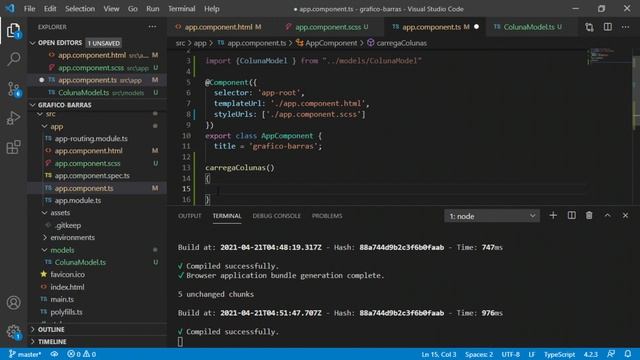Image resolution: width=640 pixels, height=360 pixels.
Task: Open the Extensions view
Action: 13,147
